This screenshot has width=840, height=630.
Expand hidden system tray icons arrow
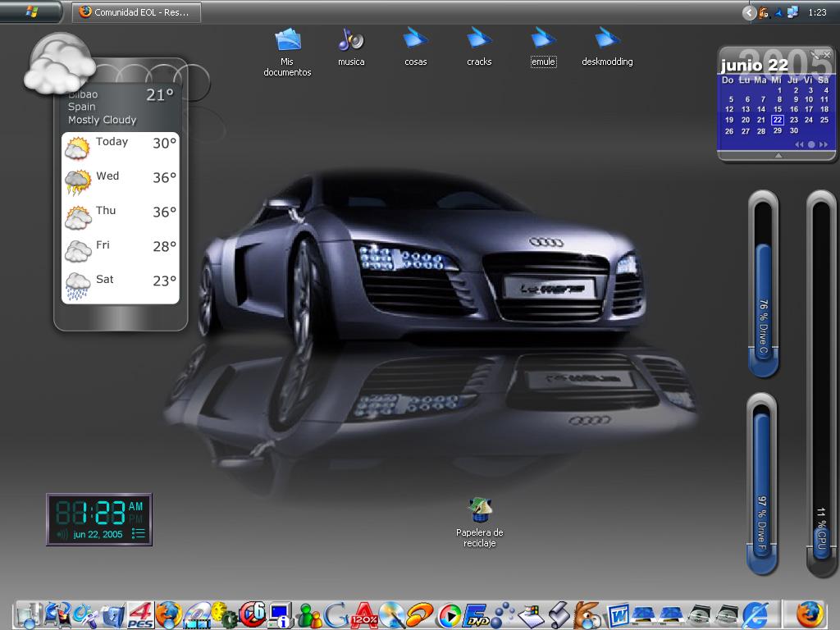point(748,12)
